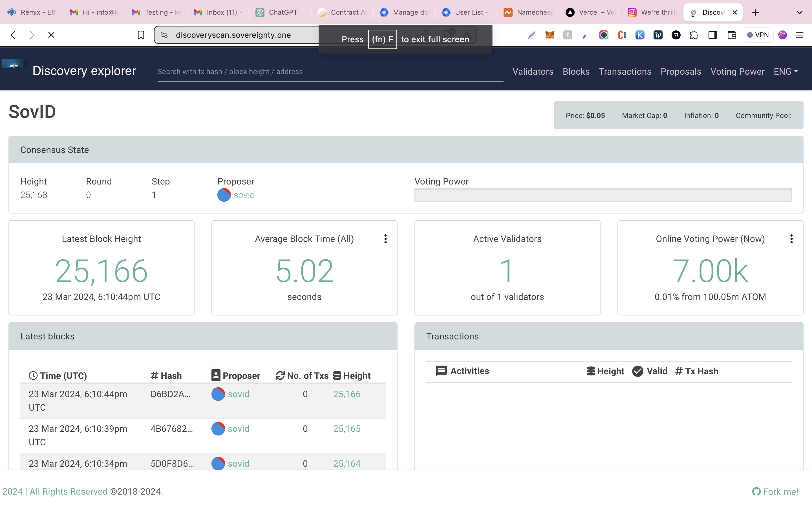Stop the page loading with the X button
Screen dimensions: 812x507
pyautogui.click(x=51, y=35)
